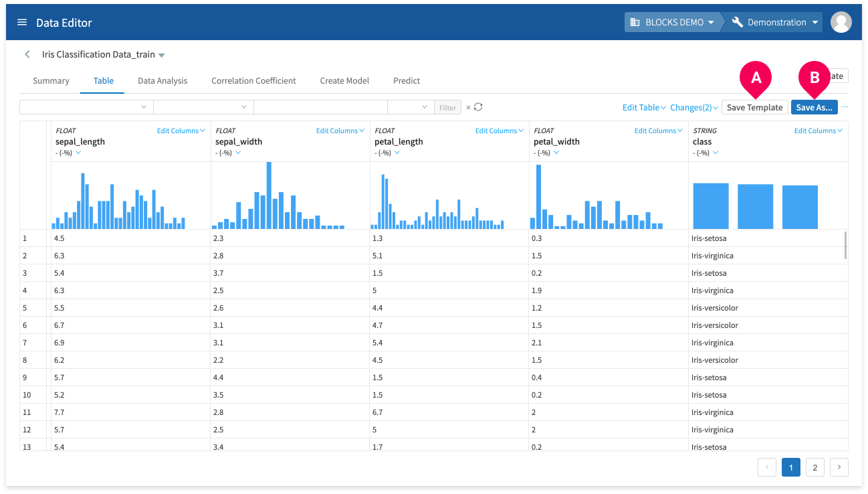Expand the missing-value chevron under petal_length
This screenshot has width=868, height=494.
(x=397, y=153)
